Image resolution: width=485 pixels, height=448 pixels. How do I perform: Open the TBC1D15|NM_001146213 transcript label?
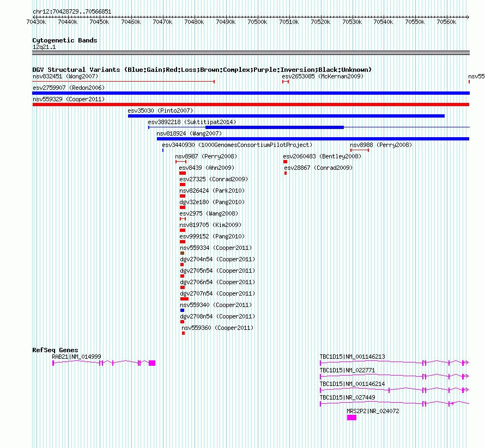[x=352, y=357]
